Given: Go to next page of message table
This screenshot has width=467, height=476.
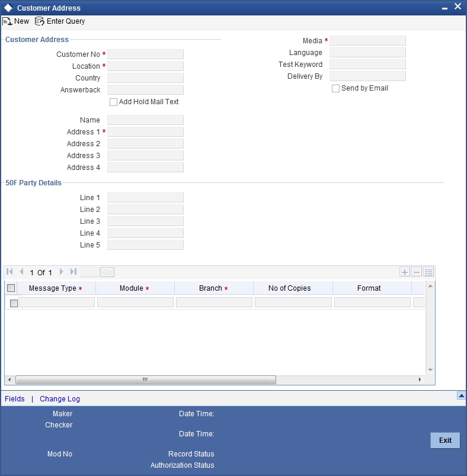Looking at the screenshot, I should (61, 272).
